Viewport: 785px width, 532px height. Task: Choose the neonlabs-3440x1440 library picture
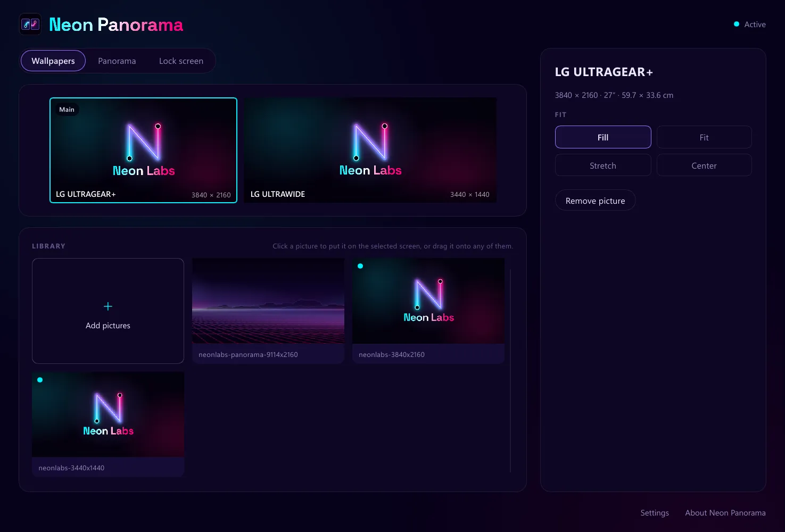coord(108,424)
